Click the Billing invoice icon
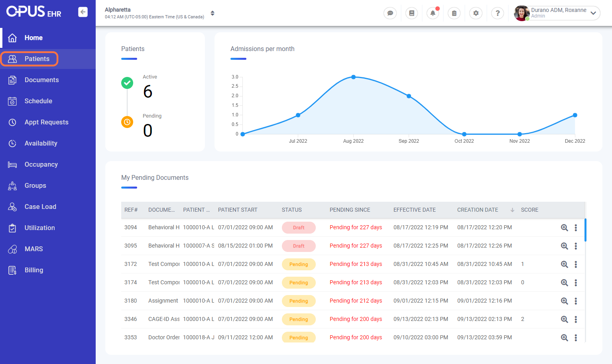The image size is (612, 364). pyautogui.click(x=12, y=270)
